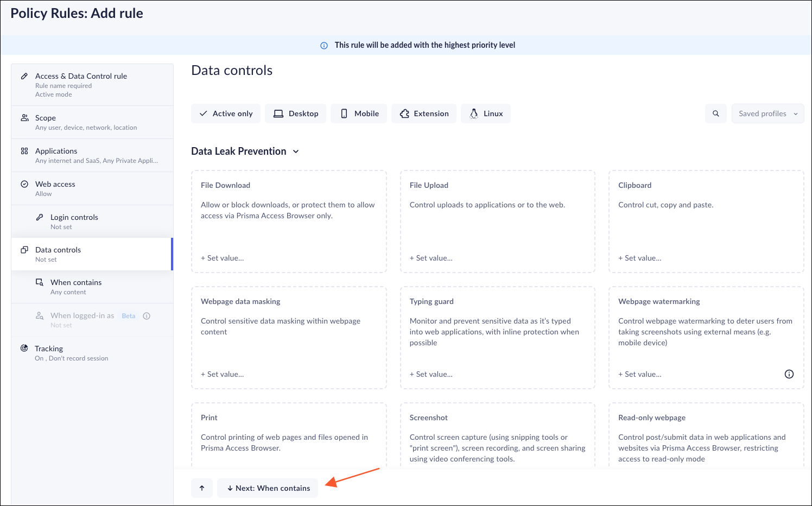
Task: Toggle the Active only filter
Action: [226, 113]
